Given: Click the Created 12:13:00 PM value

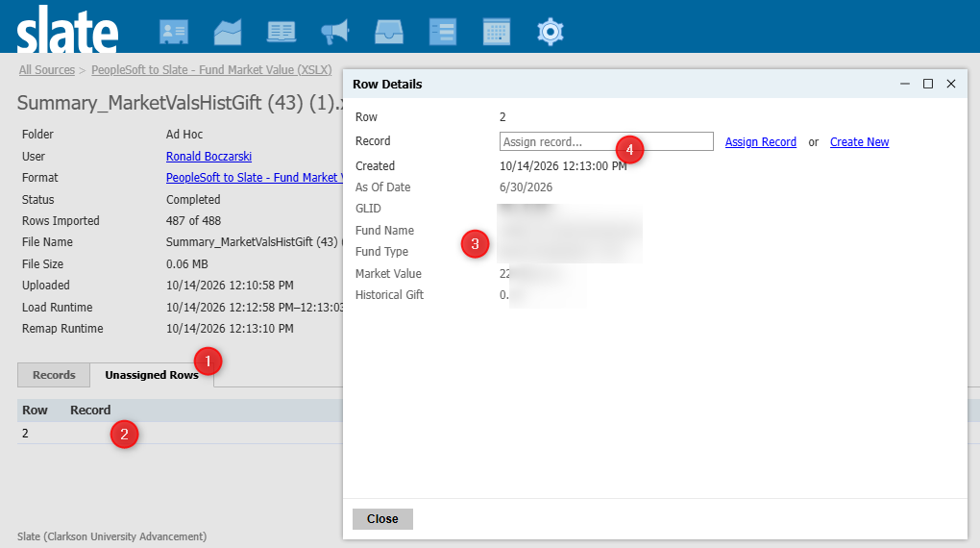Looking at the screenshot, I should click(x=563, y=165).
